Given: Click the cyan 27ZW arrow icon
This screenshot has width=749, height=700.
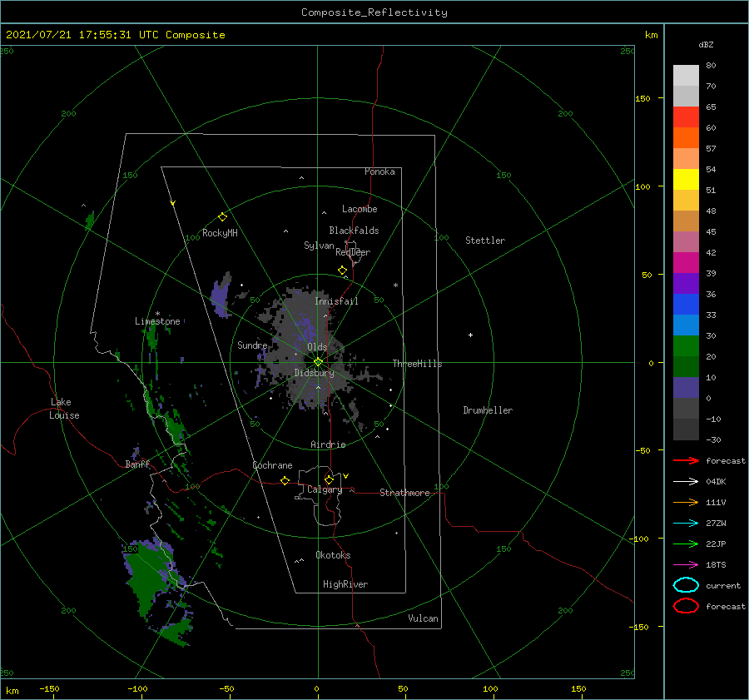Looking at the screenshot, I should tap(686, 524).
